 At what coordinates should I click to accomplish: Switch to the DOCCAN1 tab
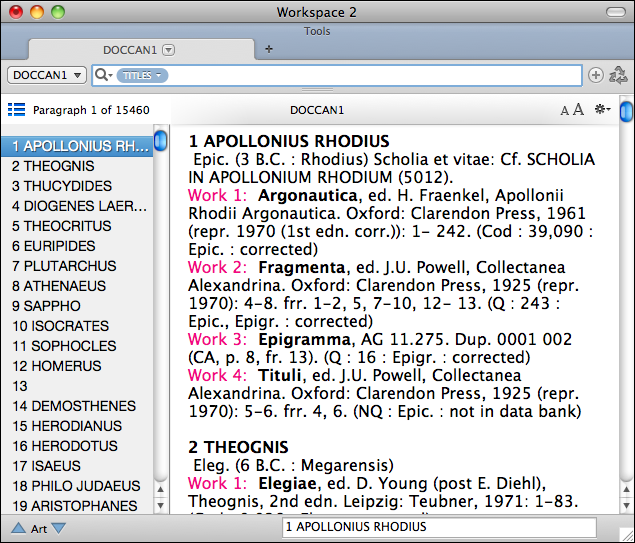130,49
